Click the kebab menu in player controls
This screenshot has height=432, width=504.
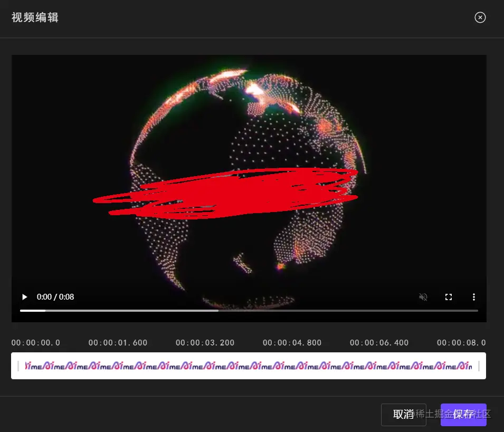473,296
